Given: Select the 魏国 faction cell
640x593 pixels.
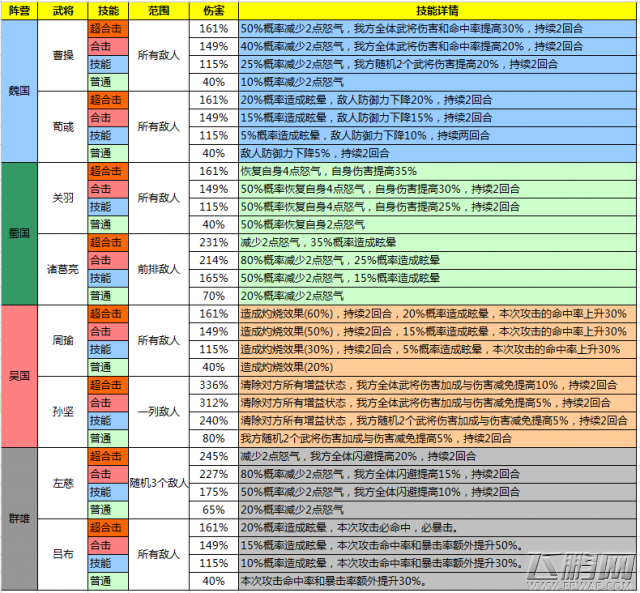Looking at the screenshot, I should click(19, 91).
